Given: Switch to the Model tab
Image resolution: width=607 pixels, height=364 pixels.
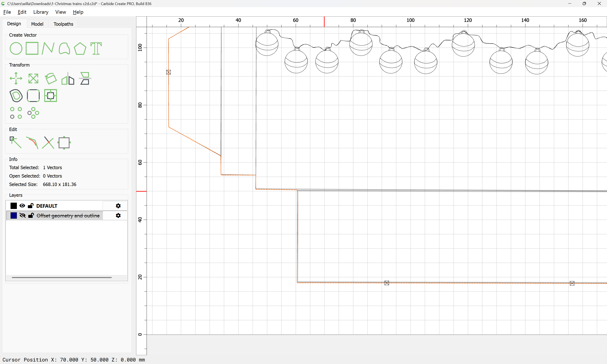Looking at the screenshot, I should click(x=37, y=24).
